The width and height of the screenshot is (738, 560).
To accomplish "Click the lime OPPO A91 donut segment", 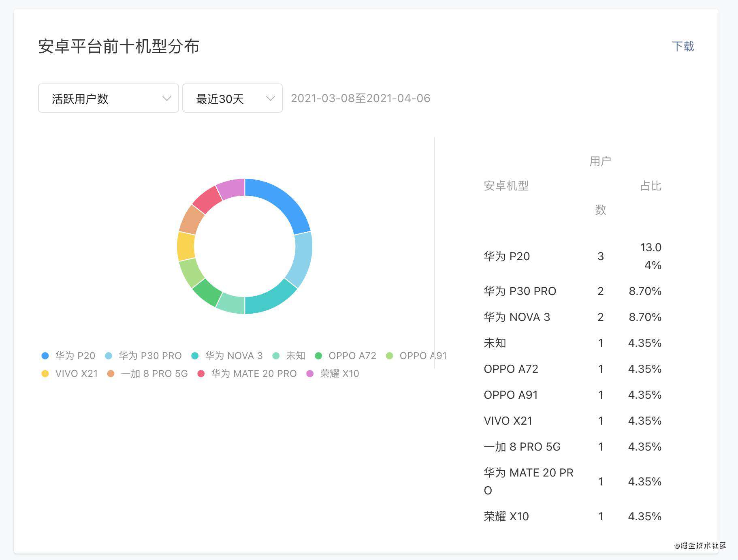I will tap(191, 273).
